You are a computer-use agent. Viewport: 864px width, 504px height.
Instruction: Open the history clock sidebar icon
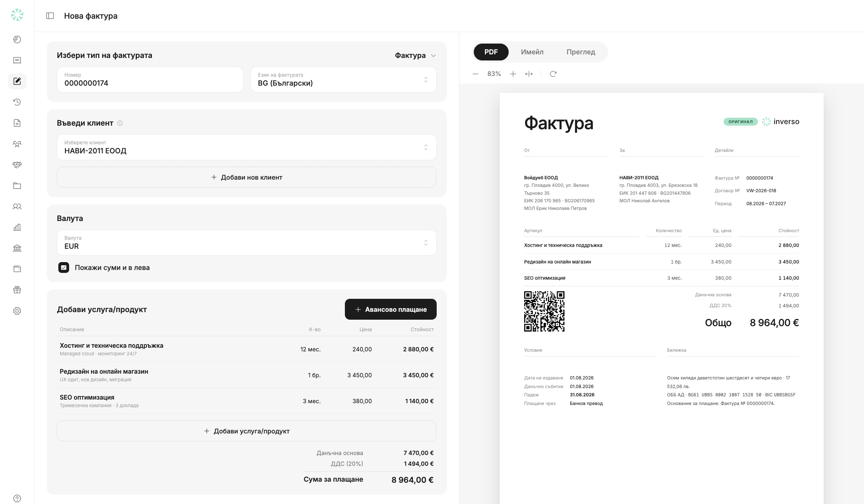(x=17, y=102)
